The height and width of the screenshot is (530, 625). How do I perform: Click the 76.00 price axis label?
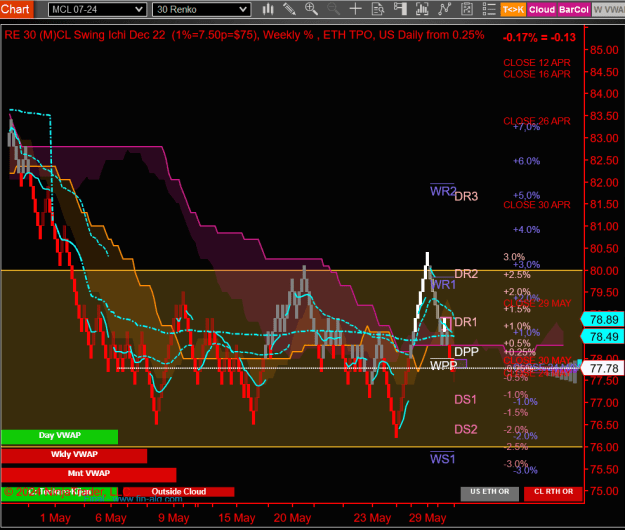pos(604,447)
